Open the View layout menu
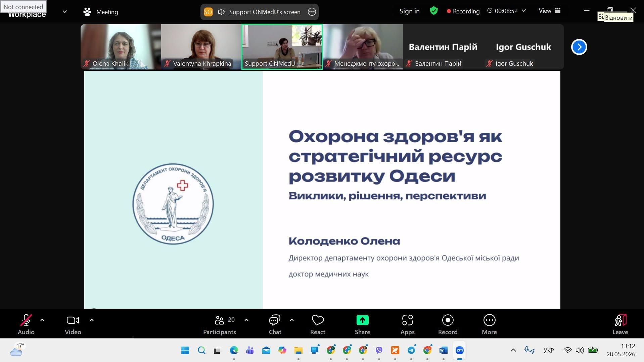Image resolution: width=644 pixels, height=362 pixels. 550,11
